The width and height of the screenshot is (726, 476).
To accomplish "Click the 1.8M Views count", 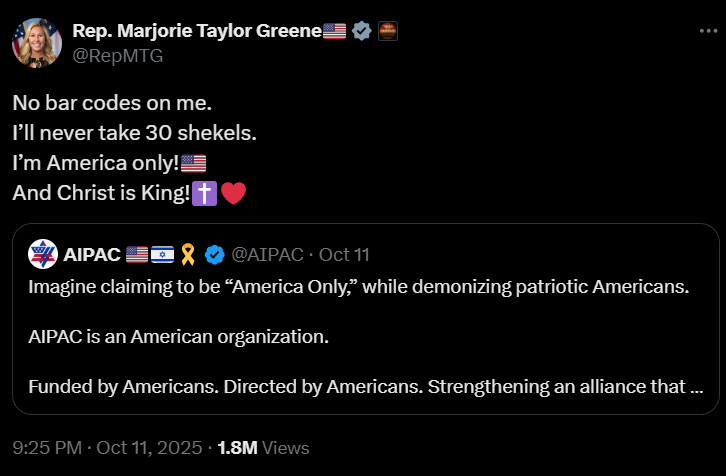I will (x=264, y=447).
